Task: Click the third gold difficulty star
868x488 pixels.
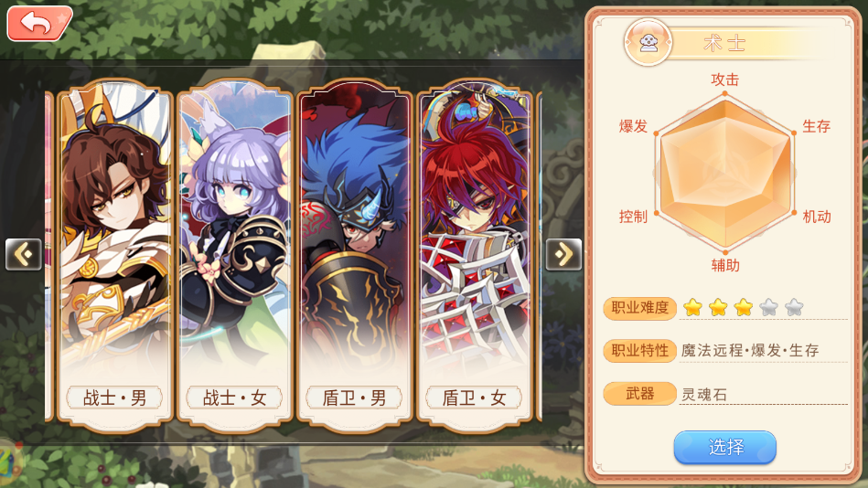Action: click(x=744, y=307)
